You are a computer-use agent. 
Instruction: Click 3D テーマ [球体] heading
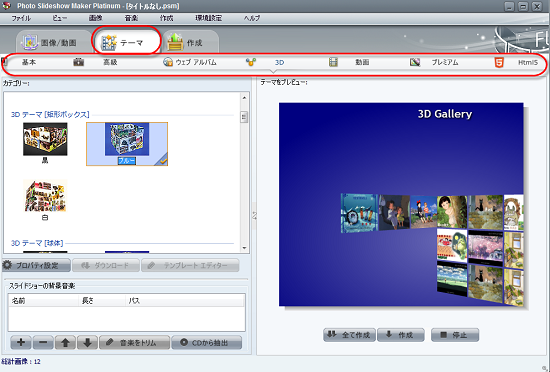(37, 243)
